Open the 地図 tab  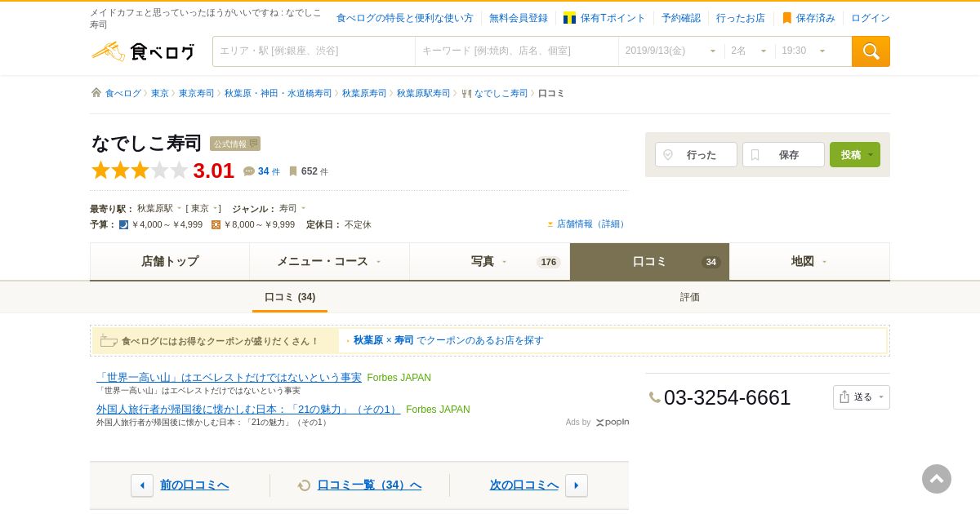point(809,262)
